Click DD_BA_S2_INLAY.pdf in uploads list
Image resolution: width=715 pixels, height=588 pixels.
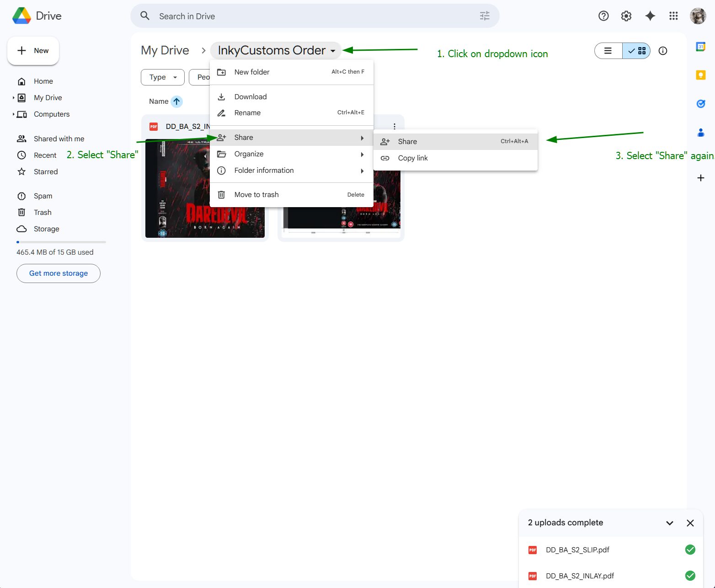tap(580, 576)
